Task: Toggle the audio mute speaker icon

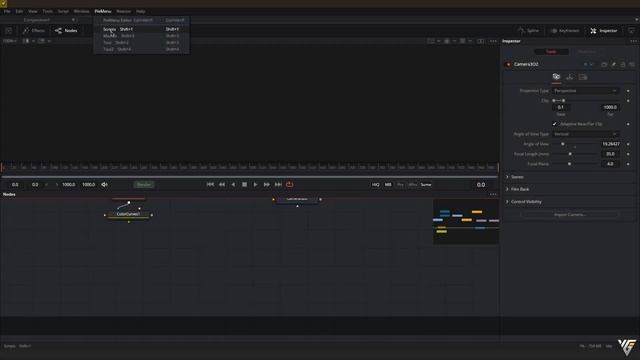Action: (104, 184)
